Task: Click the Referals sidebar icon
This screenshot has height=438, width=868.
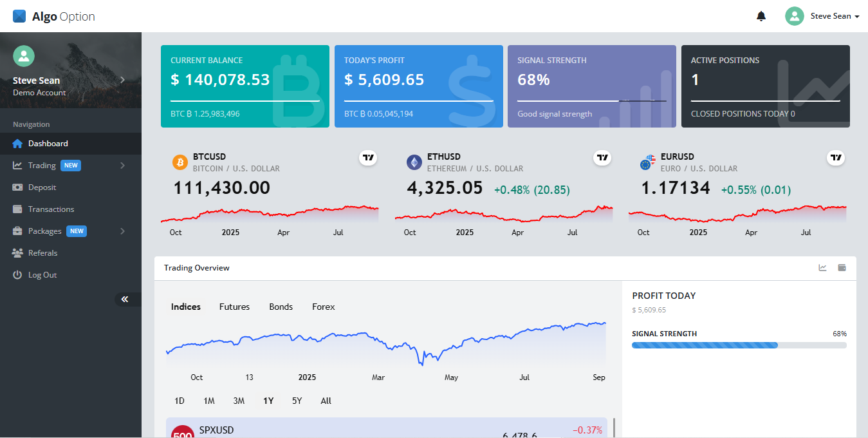Action: coord(16,252)
